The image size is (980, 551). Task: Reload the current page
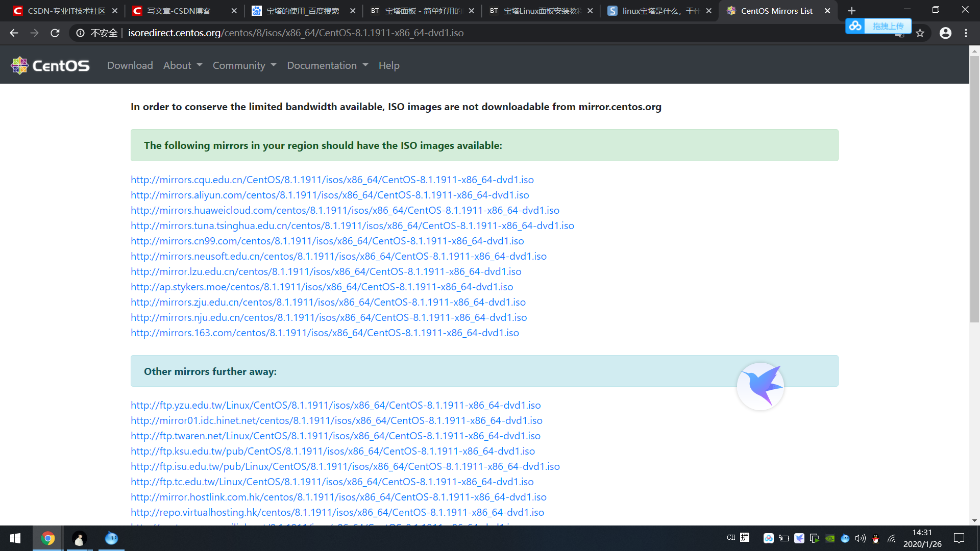click(x=55, y=33)
